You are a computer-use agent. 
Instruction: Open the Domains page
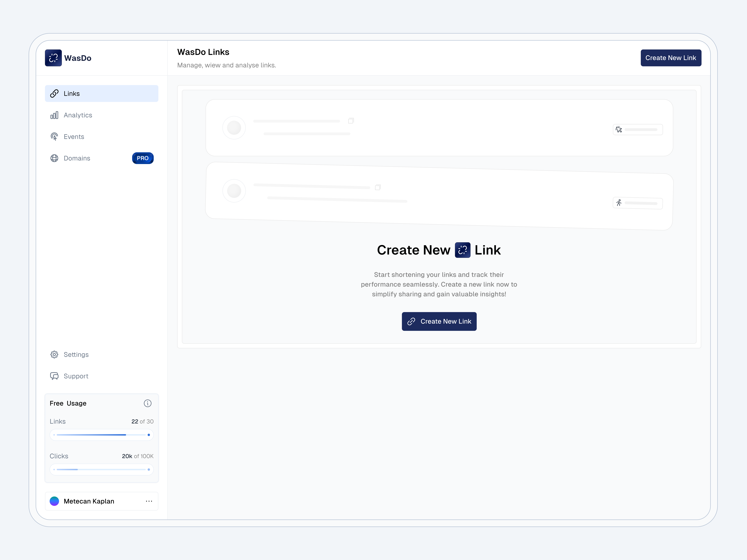tap(102, 158)
